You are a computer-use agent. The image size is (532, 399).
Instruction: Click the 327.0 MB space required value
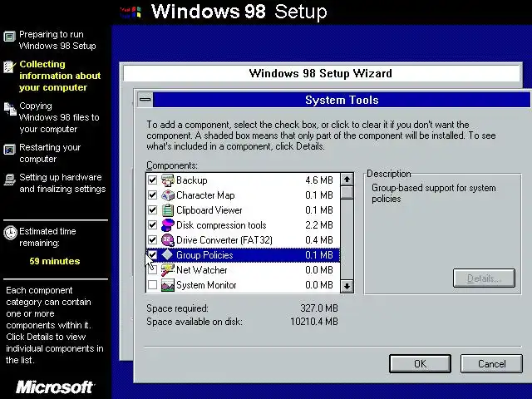point(319,308)
